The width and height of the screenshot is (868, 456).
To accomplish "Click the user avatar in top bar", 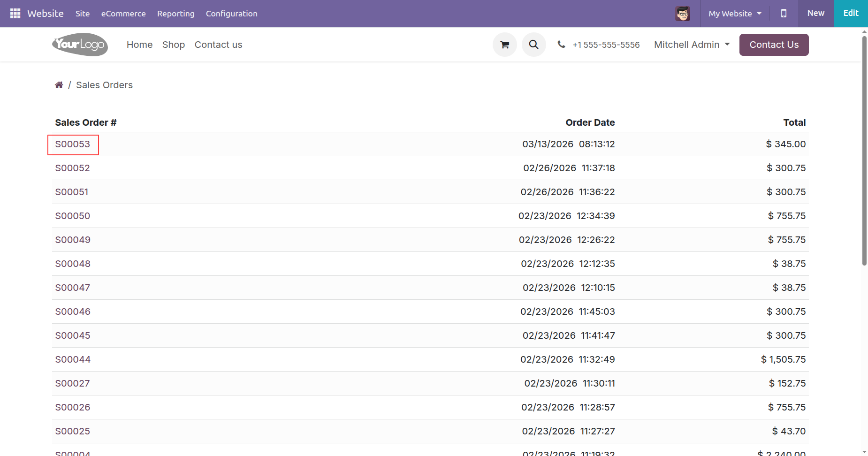I will pos(683,14).
